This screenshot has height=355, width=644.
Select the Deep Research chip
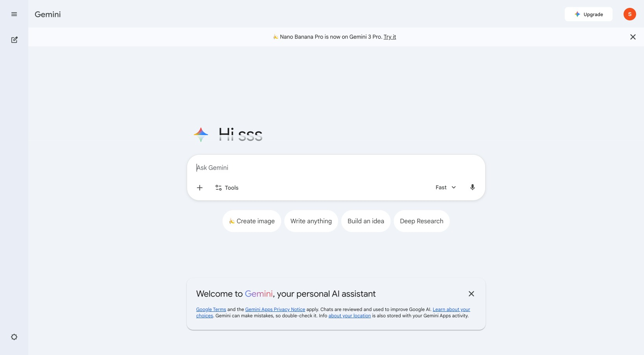[x=421, y=221]
